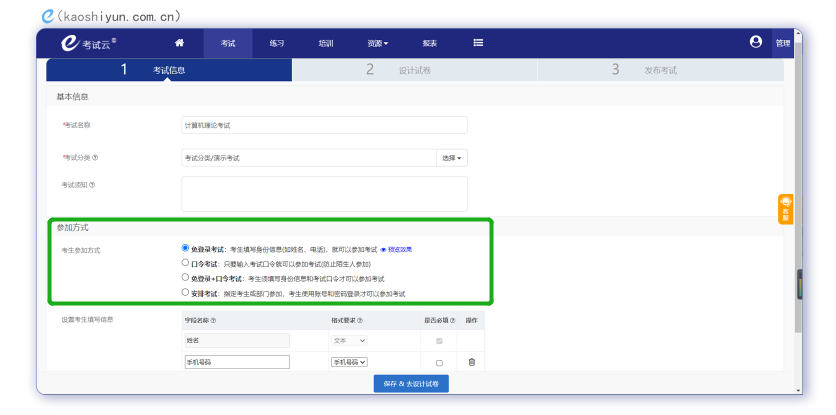Open the orange 客服 support widget

[x=785, y=209]
